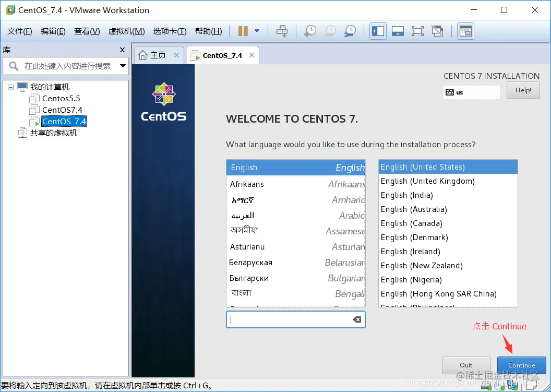
Task: Click the Help! button
Action: 523,90
